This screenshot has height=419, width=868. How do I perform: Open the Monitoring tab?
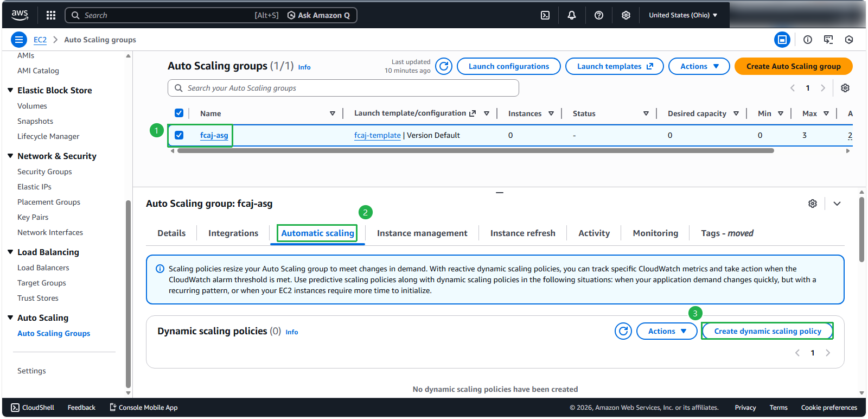pos(655,233)
